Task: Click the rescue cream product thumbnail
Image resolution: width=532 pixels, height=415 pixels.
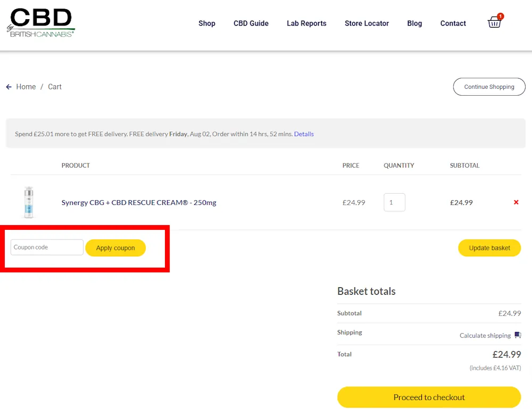Action: (x=29, y=202)
